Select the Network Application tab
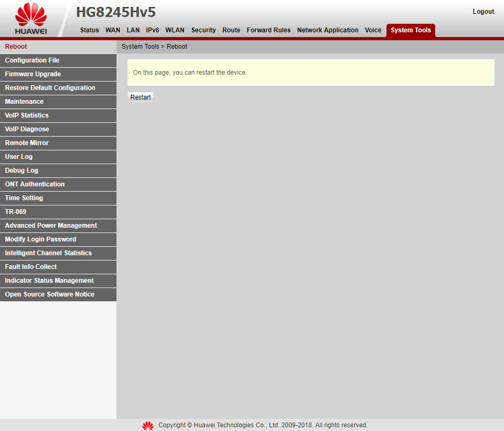The width and height of the screenshot is (504, 431). 328,30
